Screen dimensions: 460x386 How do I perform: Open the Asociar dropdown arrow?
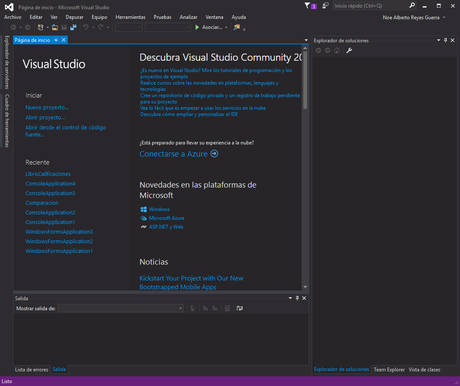pos(226,28)
